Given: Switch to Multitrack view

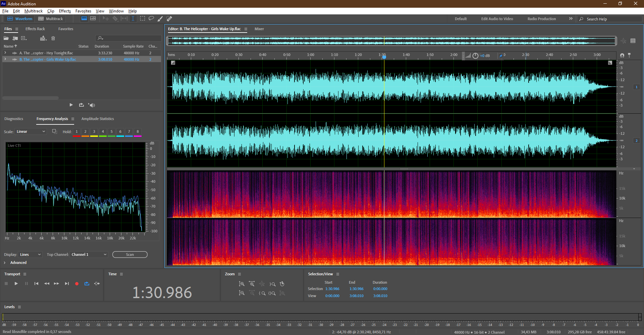Looking at the screenshot, I should [51, 19].
